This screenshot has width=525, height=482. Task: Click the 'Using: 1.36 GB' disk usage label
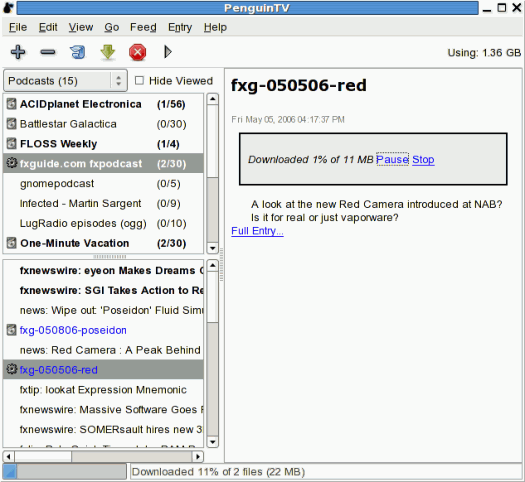point(484,53)
